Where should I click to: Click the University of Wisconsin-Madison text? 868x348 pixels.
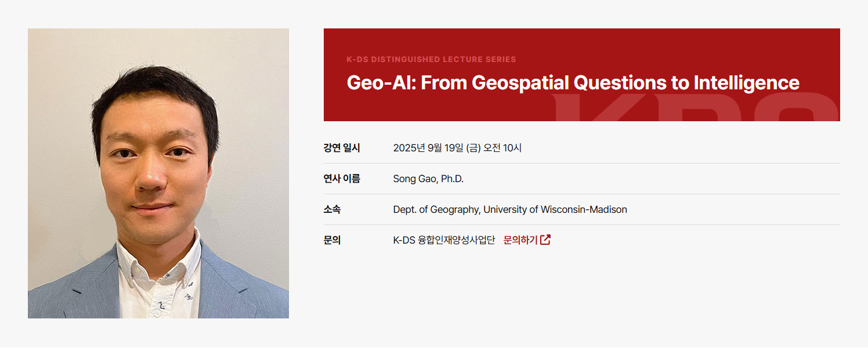(x=555, y=209)
